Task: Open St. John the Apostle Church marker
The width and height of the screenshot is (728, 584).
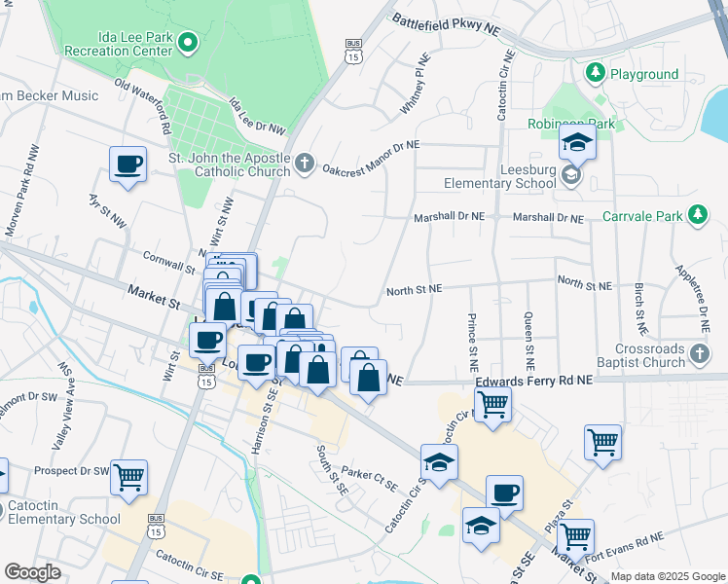Action: (x=305, y=162)
